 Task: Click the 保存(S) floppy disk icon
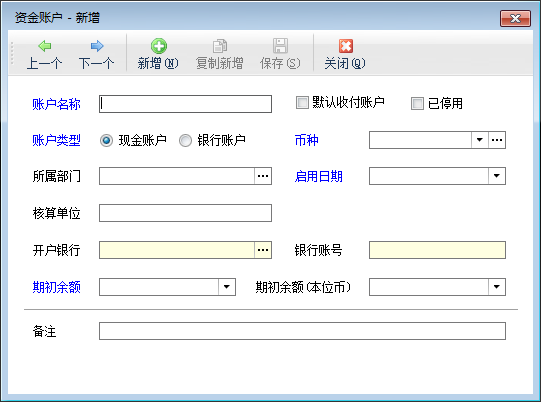[280, 46]
